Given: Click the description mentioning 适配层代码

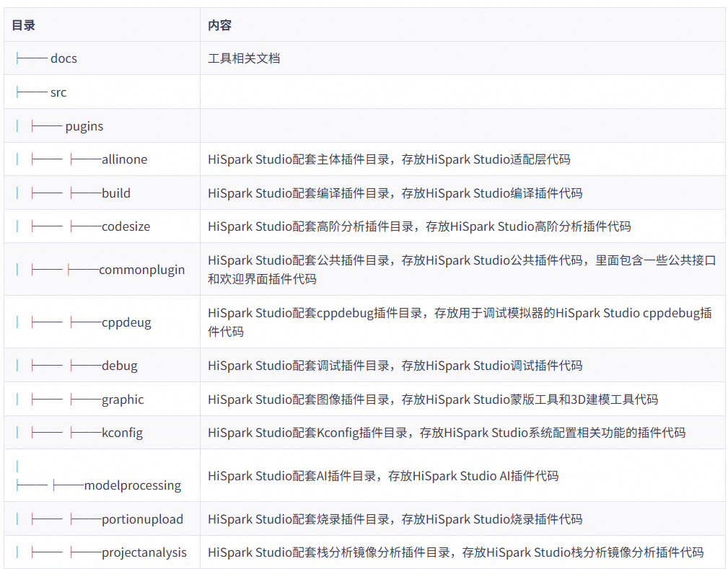Looking at the screenshot, I should [389, 159].
